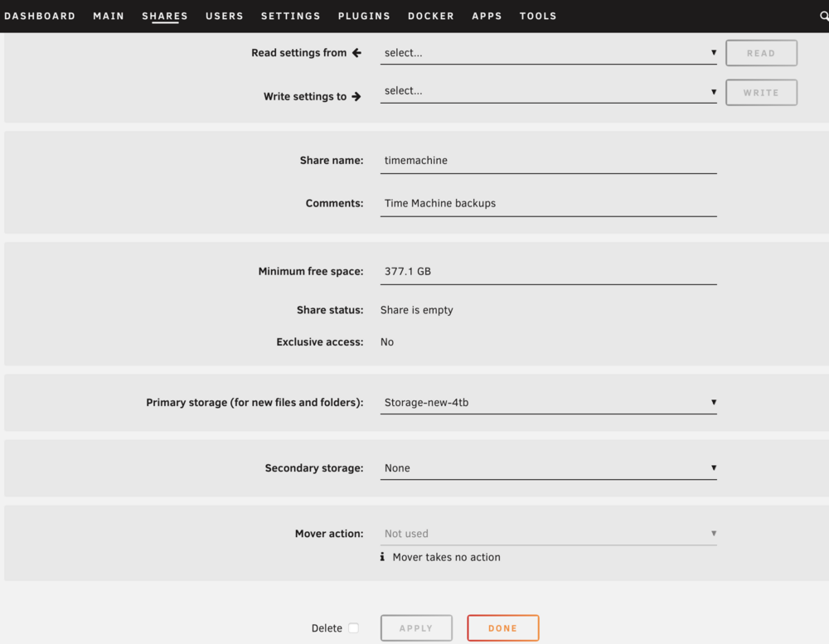The image size is (829, 644).
Task: Select the Shares tab
Action: [164, 16]
